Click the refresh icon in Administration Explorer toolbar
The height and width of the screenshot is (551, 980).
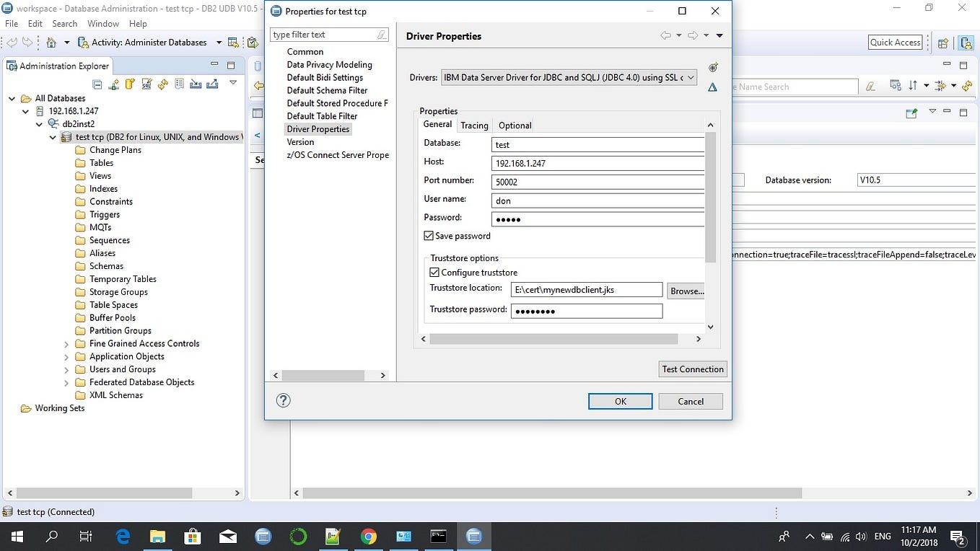(163, 84)
